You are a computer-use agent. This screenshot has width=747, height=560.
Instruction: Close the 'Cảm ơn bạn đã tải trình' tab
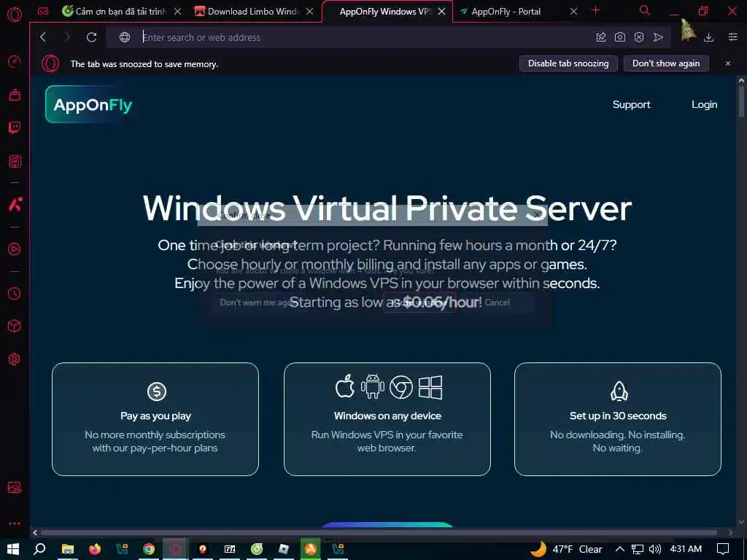(x=178, y=12)
